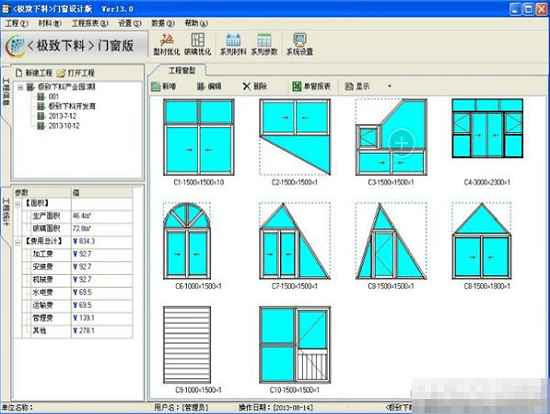Open the 系统设置 system settings icon
Viewport: 550px width, 414px height.
[x=299, y=44]
